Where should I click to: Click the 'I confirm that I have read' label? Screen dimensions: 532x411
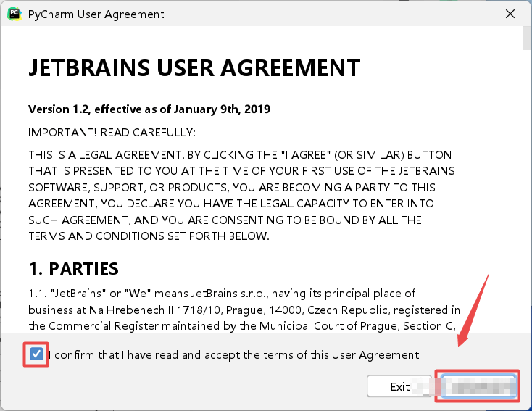point(233,355)
